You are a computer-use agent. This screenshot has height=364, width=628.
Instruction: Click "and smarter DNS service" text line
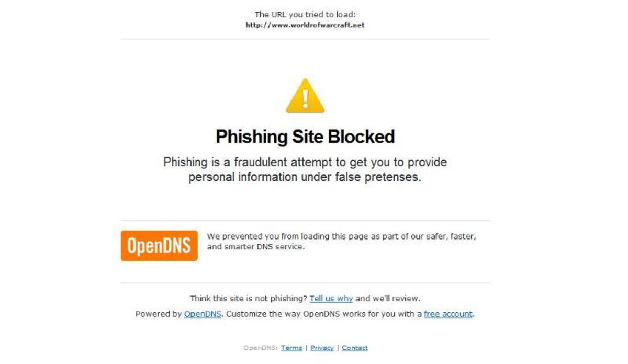pyautogui.click(x=255, y=246)
